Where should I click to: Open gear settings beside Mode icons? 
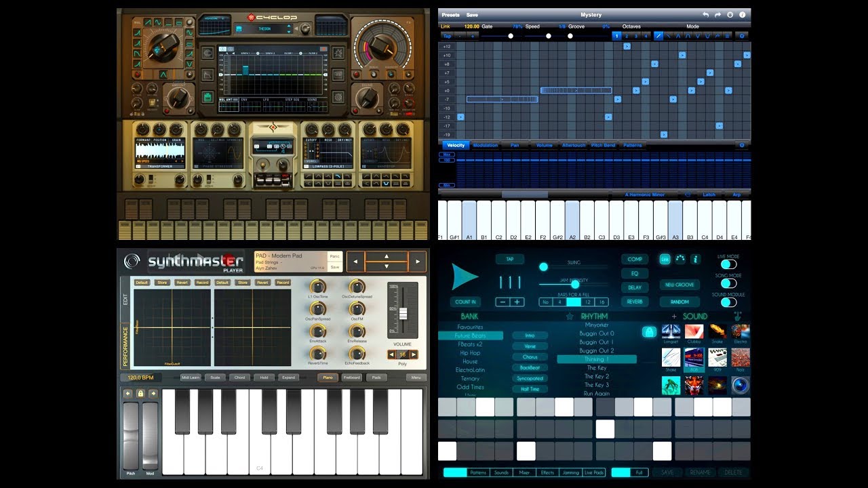[742, 35]
